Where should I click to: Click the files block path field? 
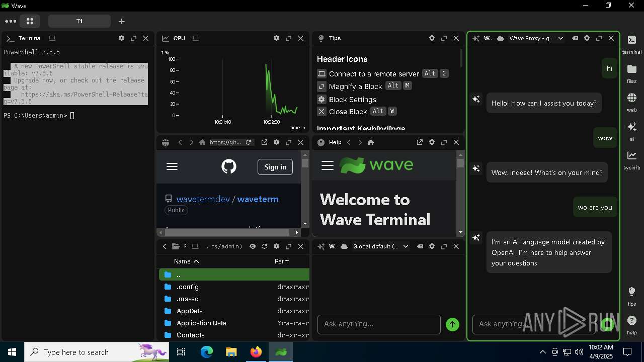click(224, 246)
